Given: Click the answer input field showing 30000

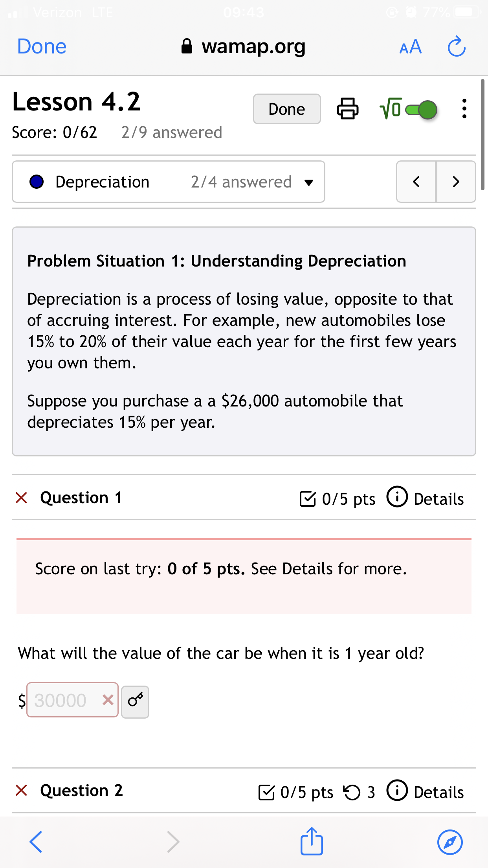Looking at the screenshot, I should pos(73,700).
